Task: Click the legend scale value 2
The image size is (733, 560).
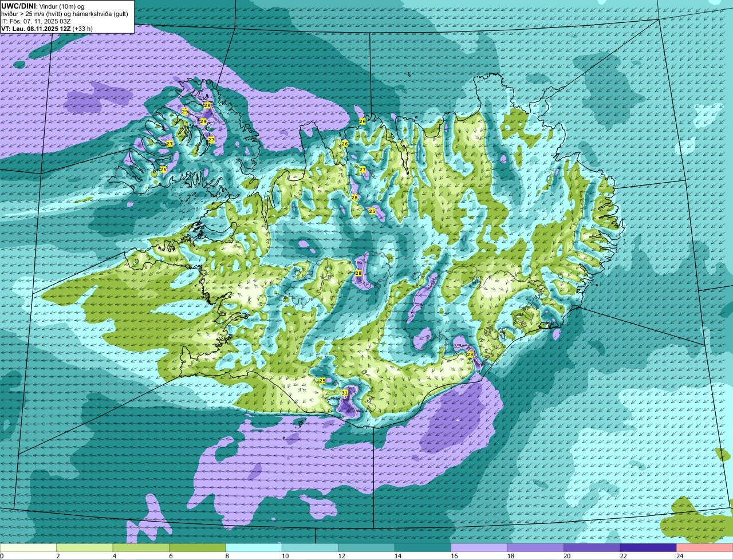Action: click(x=58, y=556)
